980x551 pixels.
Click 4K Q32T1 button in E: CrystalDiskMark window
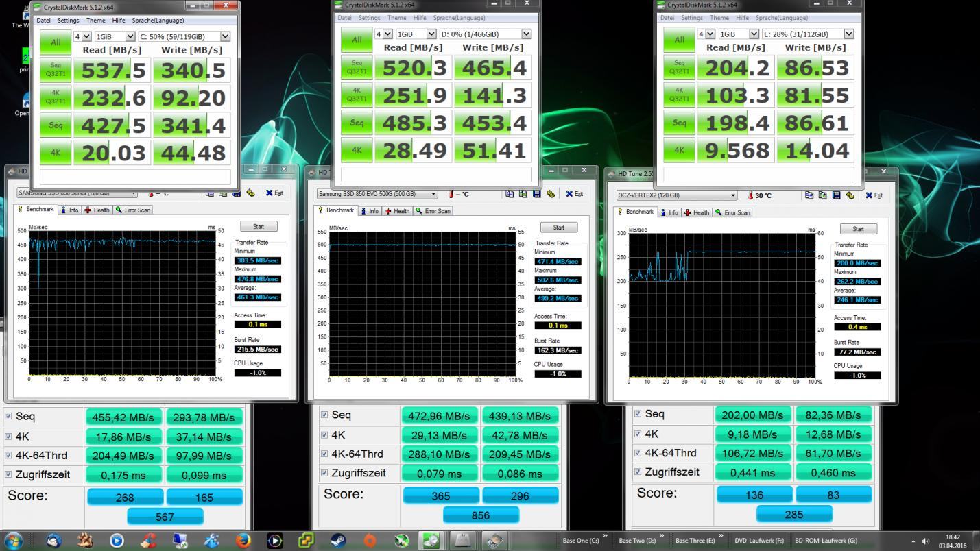pos(679,95)
